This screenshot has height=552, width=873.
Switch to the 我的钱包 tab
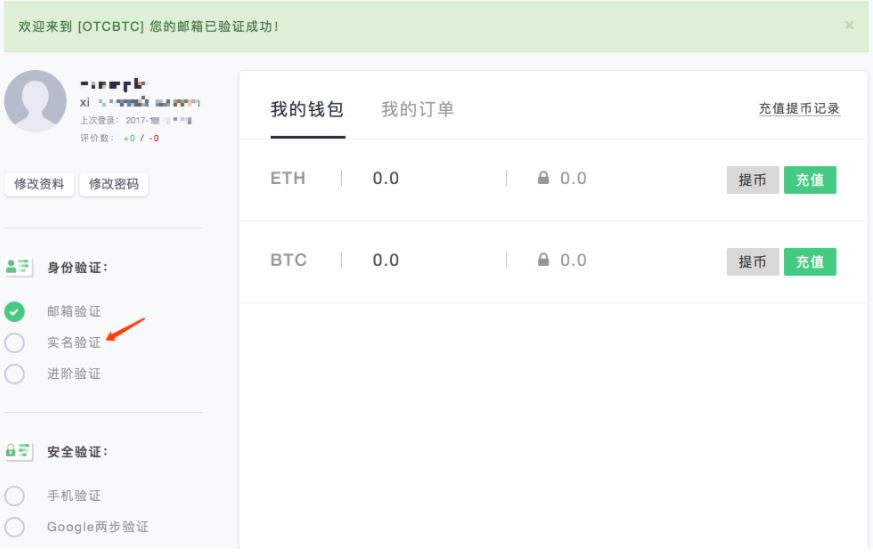point(307,109)
